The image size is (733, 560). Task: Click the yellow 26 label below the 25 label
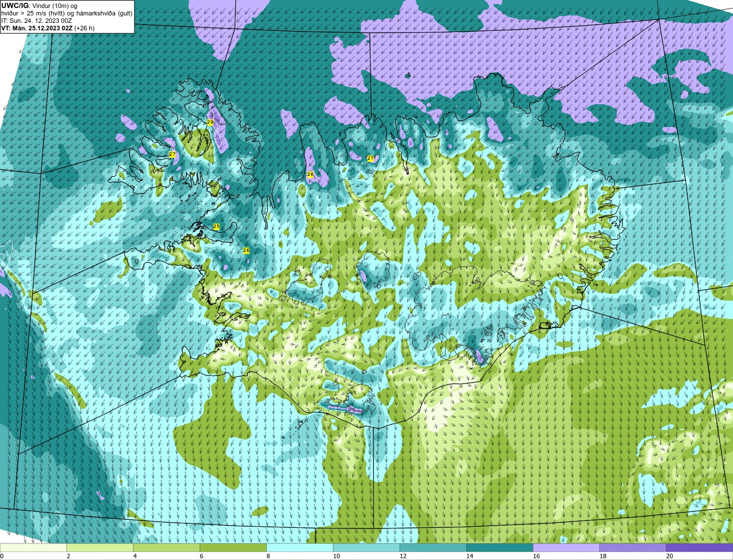point(246,251)
